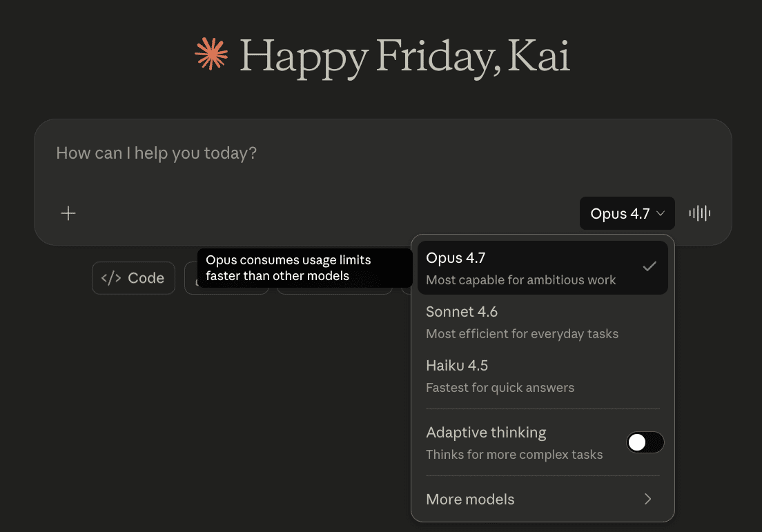762x532 pixels.
Task: Click the Code suggestion button
Action: point(133,278)
